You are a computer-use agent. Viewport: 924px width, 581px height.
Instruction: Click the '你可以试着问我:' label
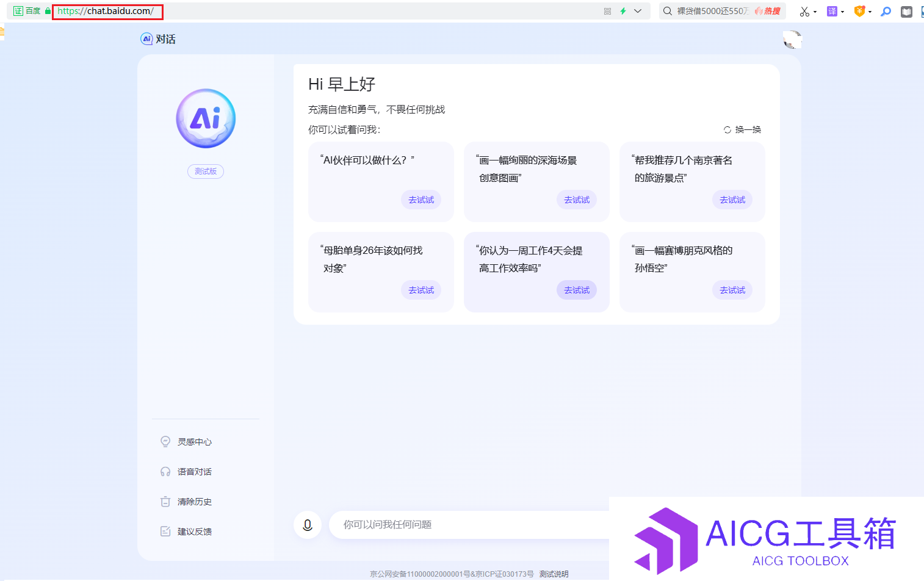point(344,130)
